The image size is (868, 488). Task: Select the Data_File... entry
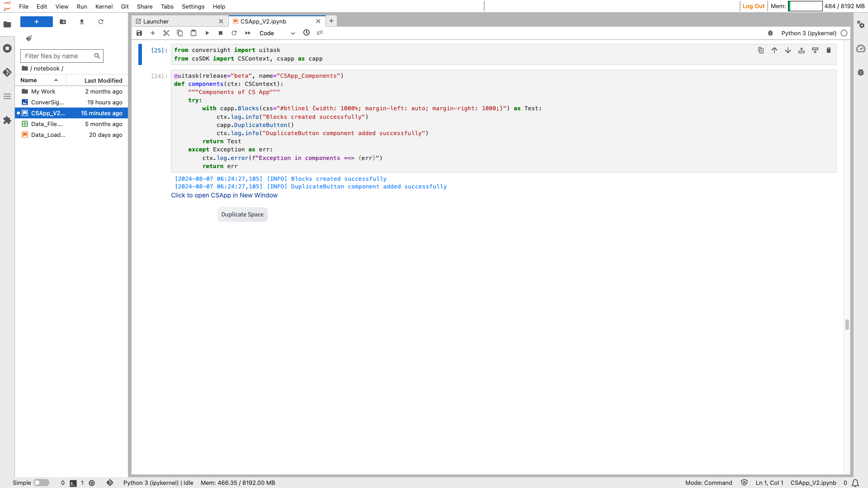(72, 124)
